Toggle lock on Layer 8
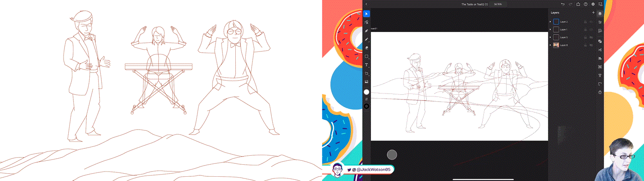The height and width of the screenshot is (181, 644). 586,45
